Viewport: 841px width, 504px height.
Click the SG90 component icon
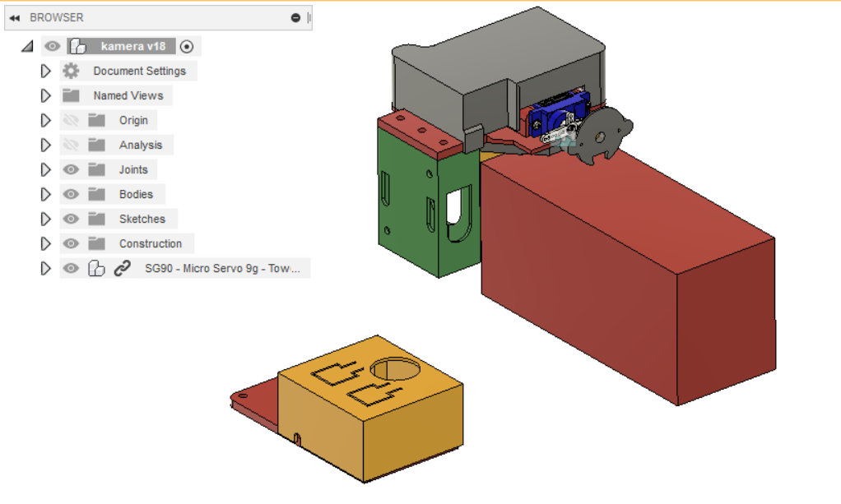(x=96, y=268)
